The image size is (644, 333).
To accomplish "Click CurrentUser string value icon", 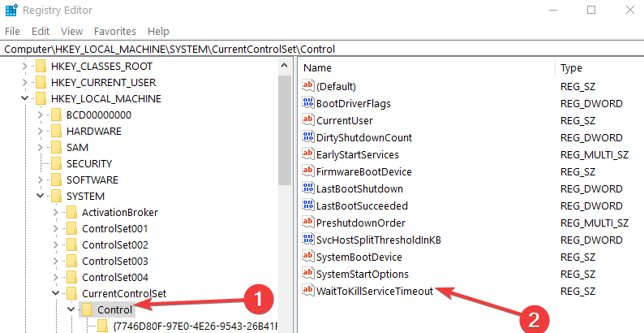I will (x=308, y=120).
